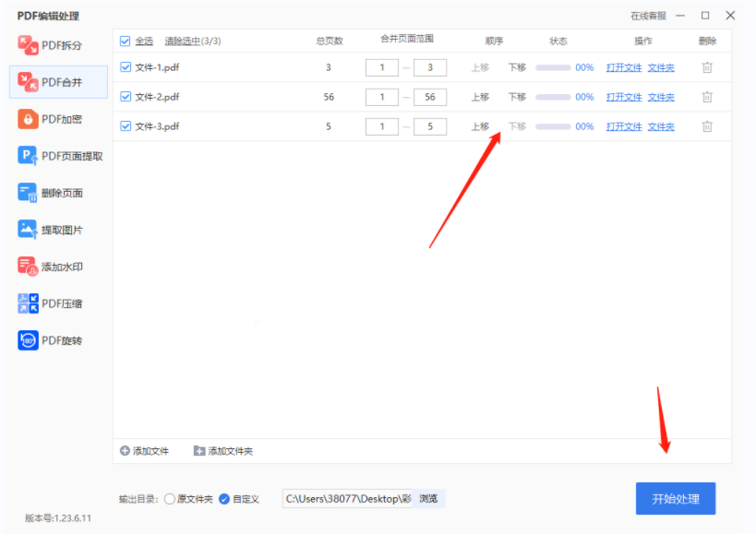Screen dimensions: 756x534
Task: Click the 总页数 column header
Action: [330, 41]
